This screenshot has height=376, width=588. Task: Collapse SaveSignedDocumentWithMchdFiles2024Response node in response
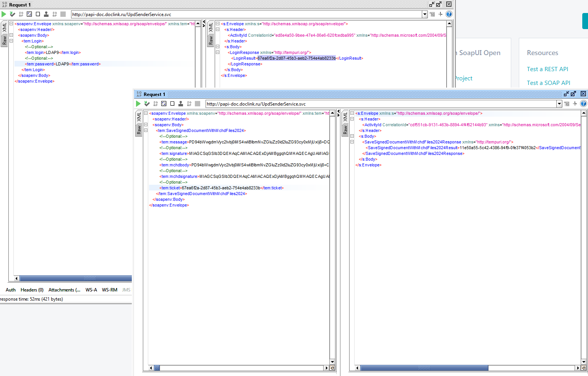(x=352, y=142)
